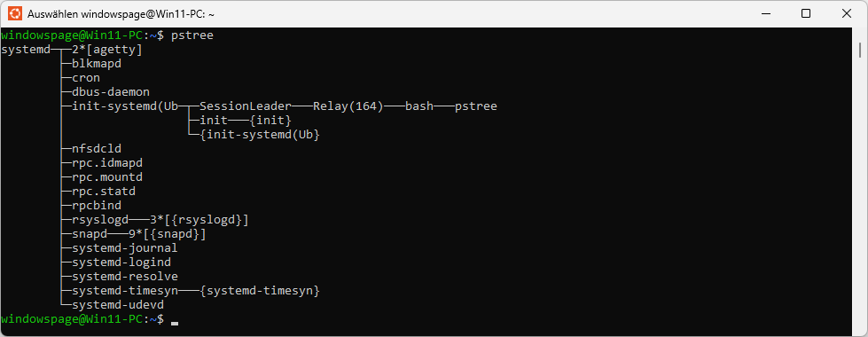The width and height of the screenshot is (868, 337).
Task: Click the rsyslogd process entry
Action: [100, 220]
